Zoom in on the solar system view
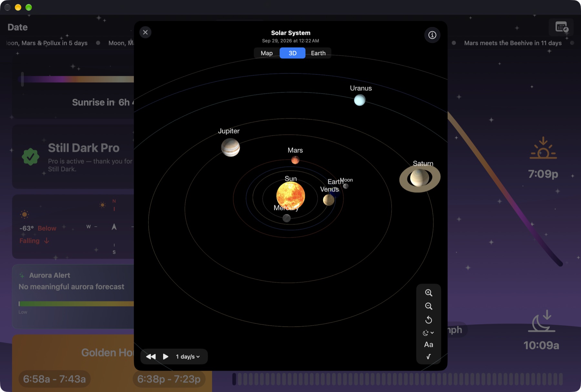 [x=429, y=293]
